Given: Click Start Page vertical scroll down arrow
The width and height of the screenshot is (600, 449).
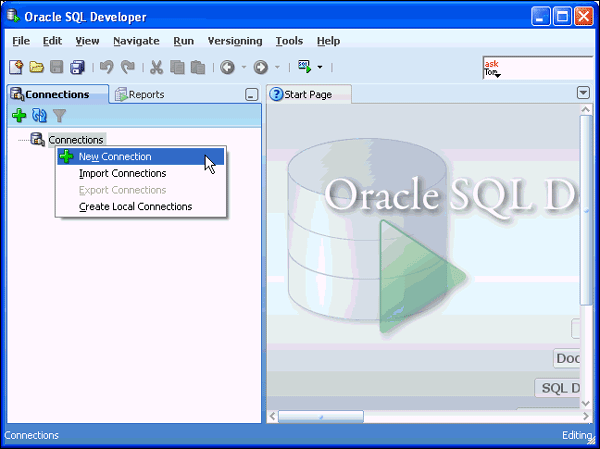Looking at the screenshot, I should pyautogui.click(x=585, y=403).
